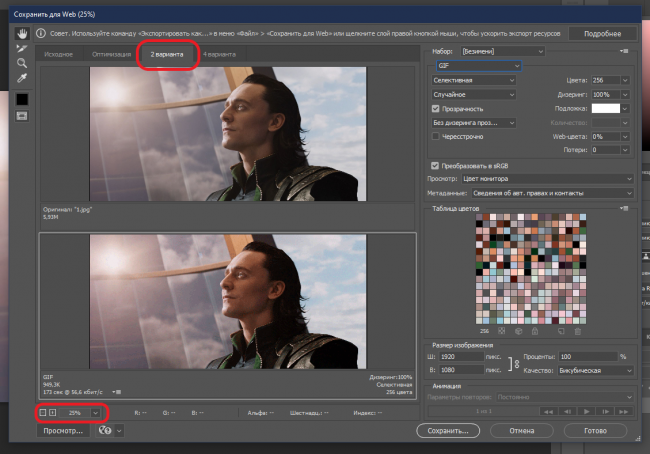
Task: Click the Сохранить... button
Action: (x=448, y=430)
